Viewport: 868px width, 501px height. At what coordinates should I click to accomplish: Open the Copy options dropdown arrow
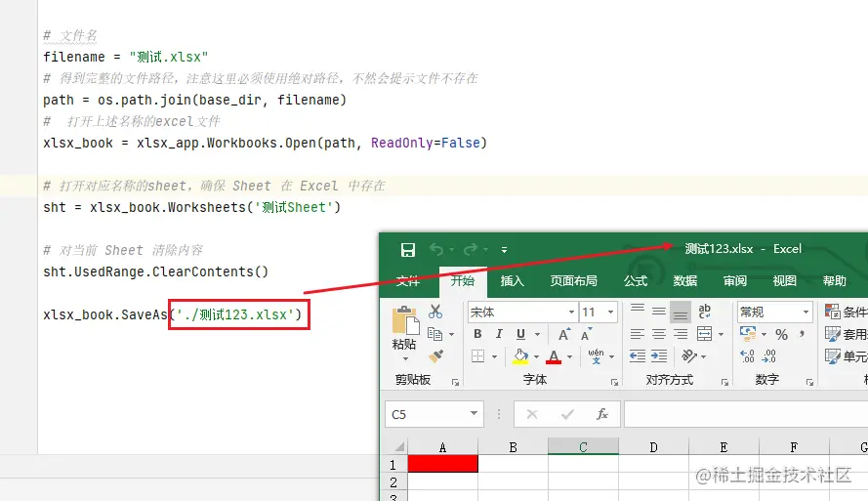pyautogui.click(x=451, y=334)
